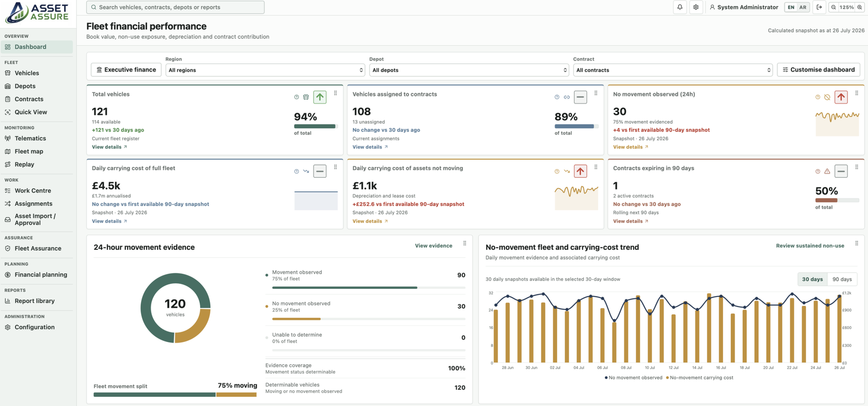Screen dimensions: 868x406
Task: Toggle No-movement carrying cost legend series
Action: pyautogui.click(x=699, y=378)
